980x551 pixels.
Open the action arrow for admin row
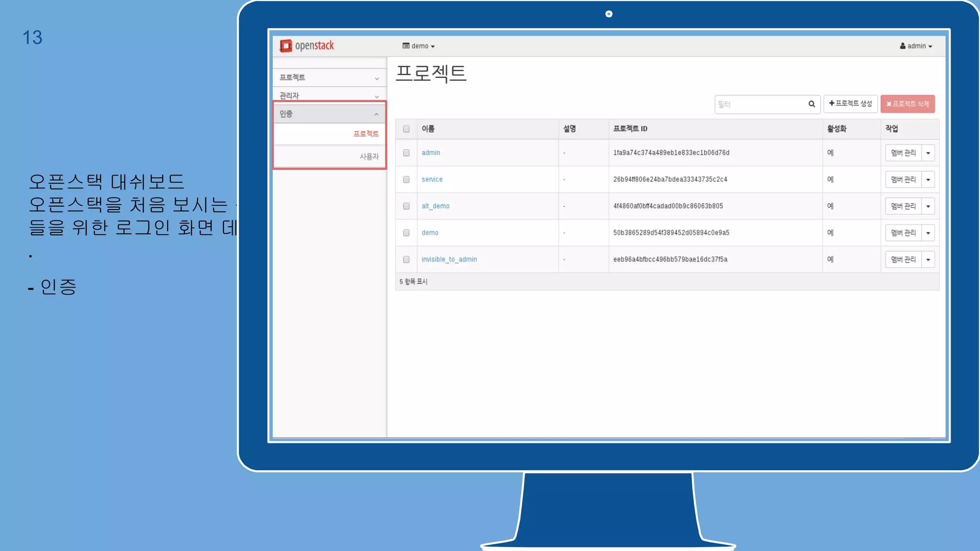928,153
